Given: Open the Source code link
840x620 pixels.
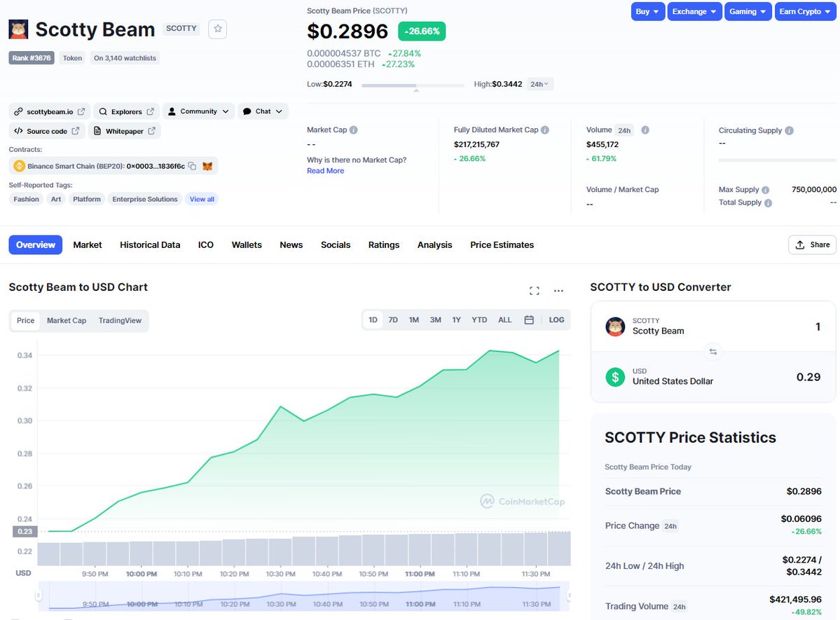Looking at the screenshot, I should [47, 131].
